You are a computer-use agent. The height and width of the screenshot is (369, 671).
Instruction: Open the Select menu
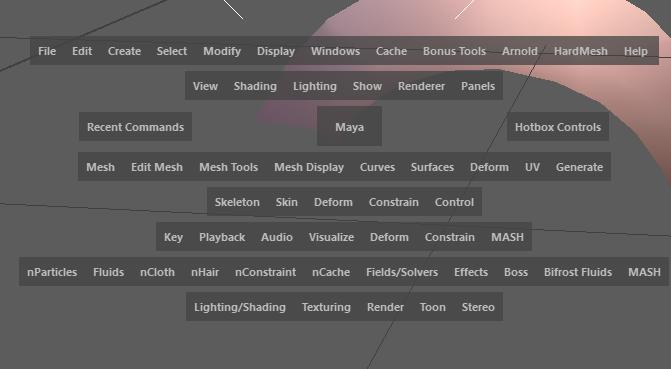tap(172, 51)
